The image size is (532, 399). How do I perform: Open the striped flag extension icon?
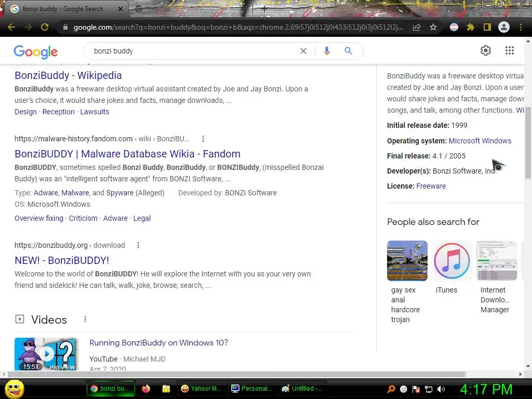454,27
